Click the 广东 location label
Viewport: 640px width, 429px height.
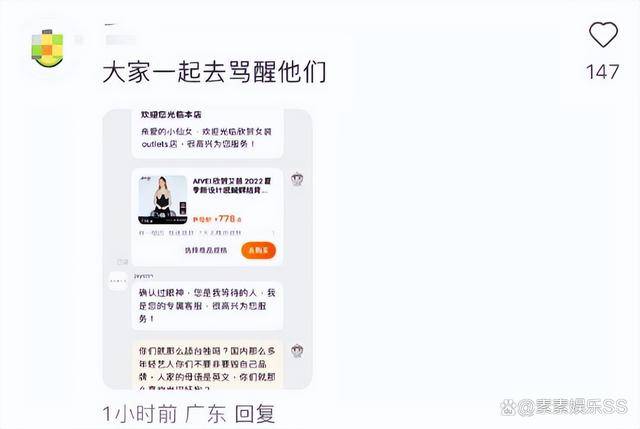tap(205, 414)
